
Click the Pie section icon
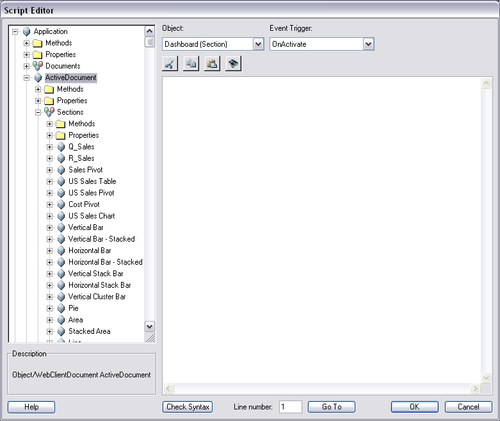[x=61, y=308]
